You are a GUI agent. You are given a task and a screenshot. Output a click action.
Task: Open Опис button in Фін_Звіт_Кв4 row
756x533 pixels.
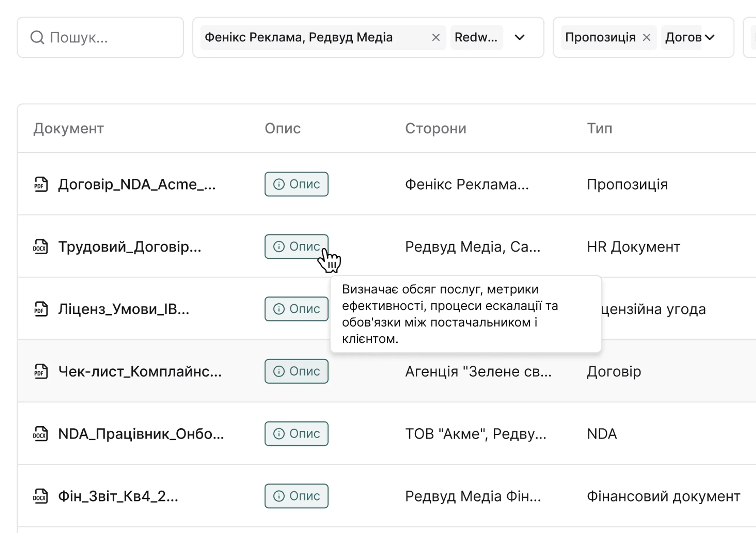click(296, 496)
